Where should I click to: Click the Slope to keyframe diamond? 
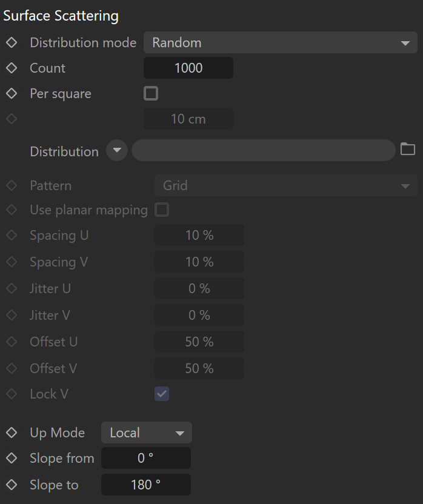coord(12,485)
